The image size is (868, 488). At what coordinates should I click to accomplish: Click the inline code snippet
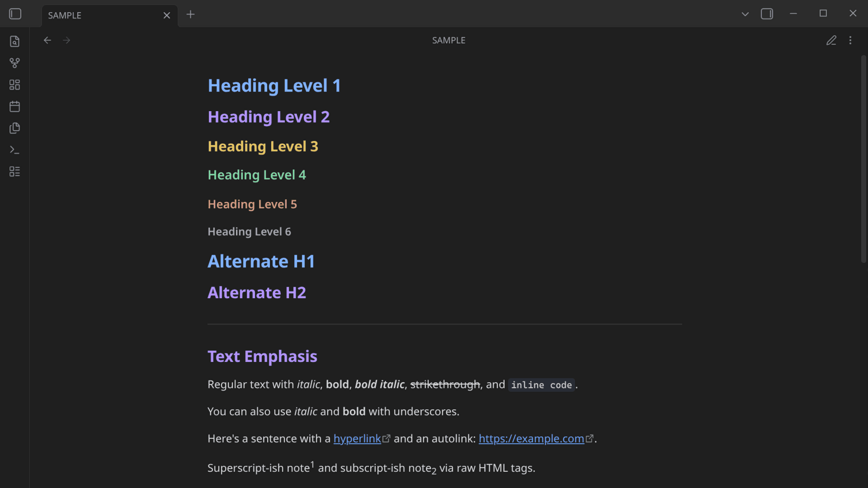click(541, 385)
